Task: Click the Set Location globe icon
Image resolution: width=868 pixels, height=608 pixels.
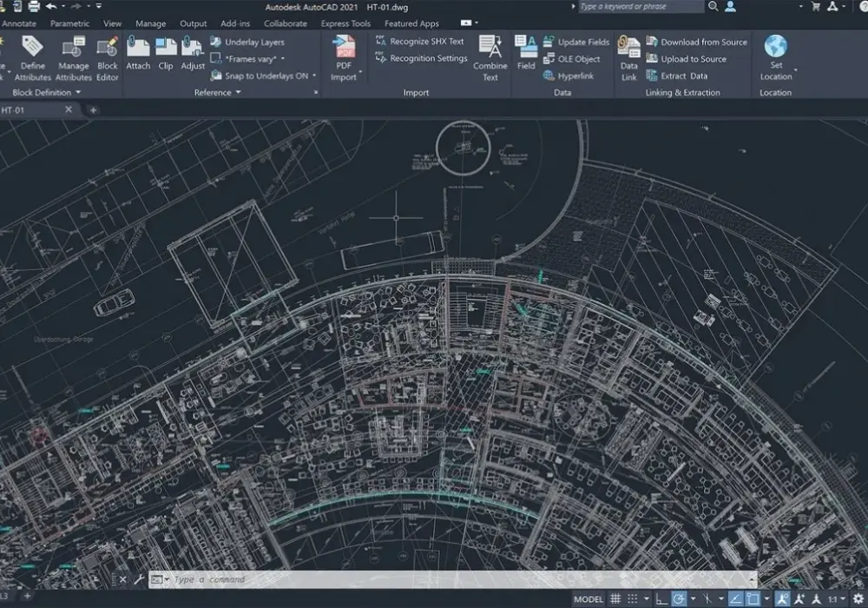Action: coord(775,46)
